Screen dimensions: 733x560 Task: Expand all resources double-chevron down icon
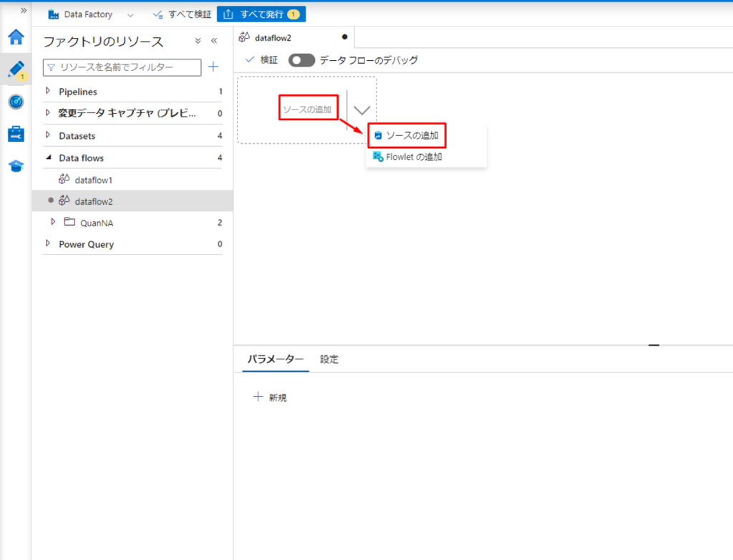tap(198, 41)
